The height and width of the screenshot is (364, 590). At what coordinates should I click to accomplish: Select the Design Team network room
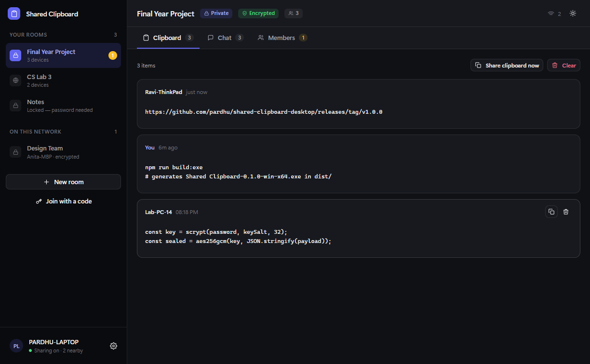(63, 152)
